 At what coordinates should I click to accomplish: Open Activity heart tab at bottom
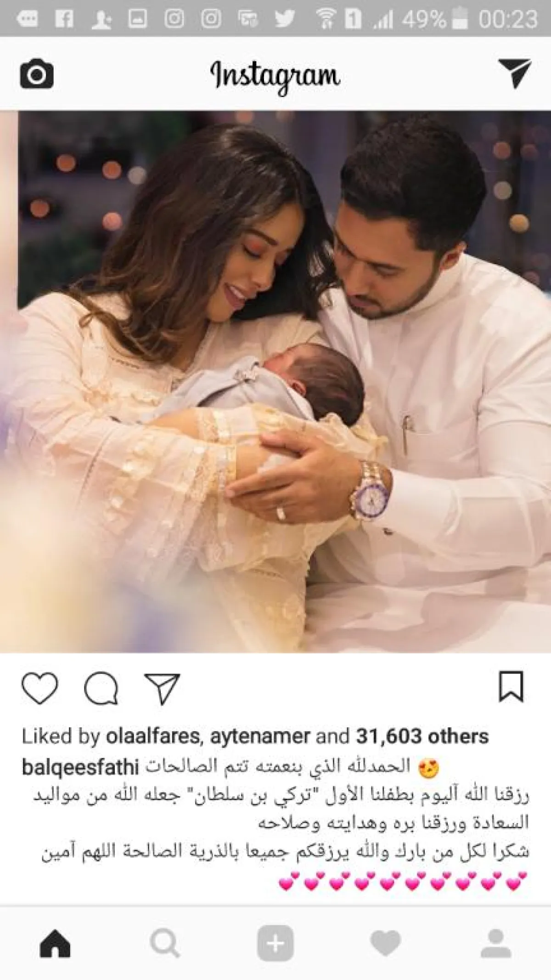coord(386,944)
